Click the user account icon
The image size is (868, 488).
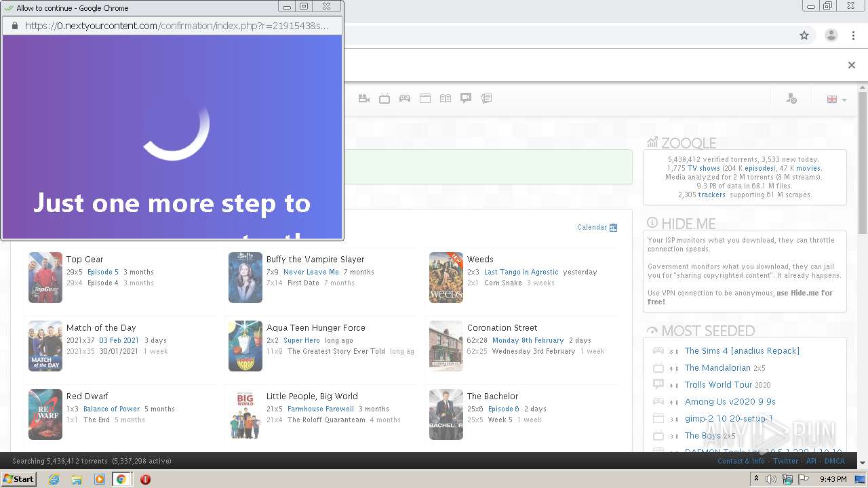coord(791,99)
